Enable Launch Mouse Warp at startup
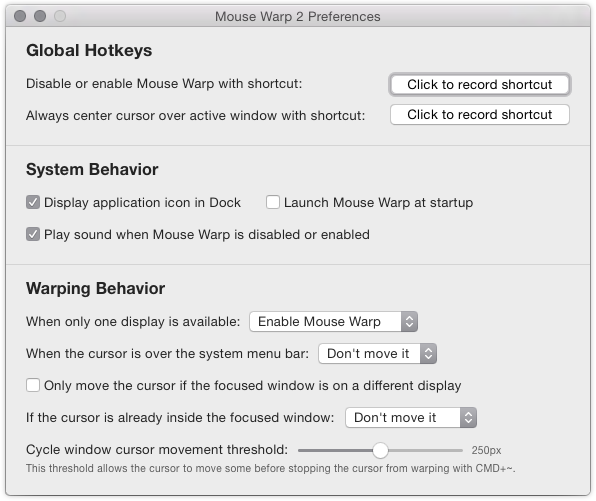The image size is (596, 501). coord(273,202)
